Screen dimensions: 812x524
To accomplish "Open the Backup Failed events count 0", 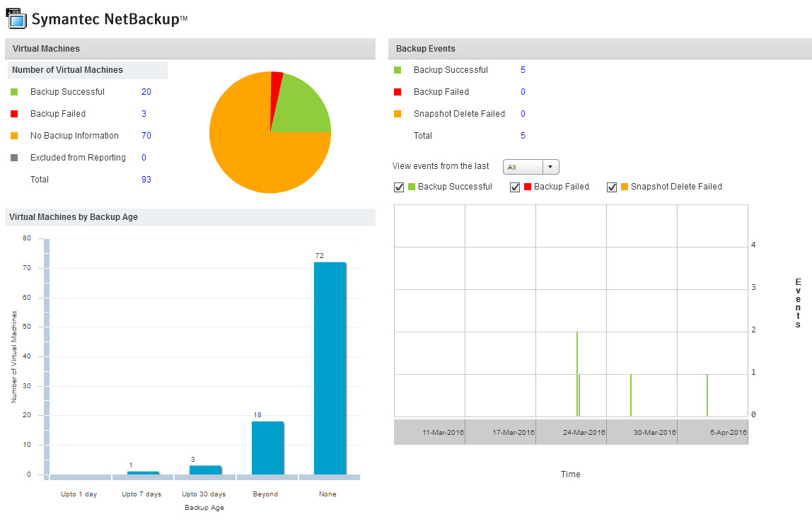I will coord(523,92).
